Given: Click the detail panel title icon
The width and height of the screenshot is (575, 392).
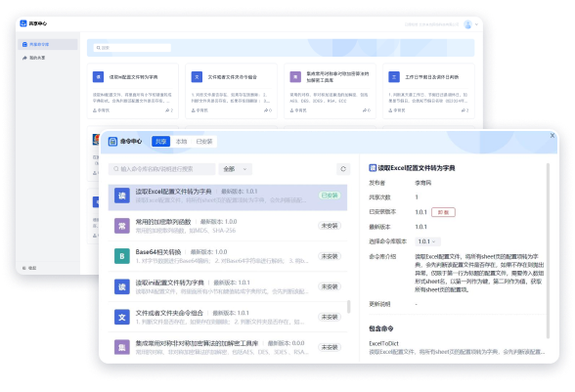Looking at the screenshot, I should click(373, 168).
